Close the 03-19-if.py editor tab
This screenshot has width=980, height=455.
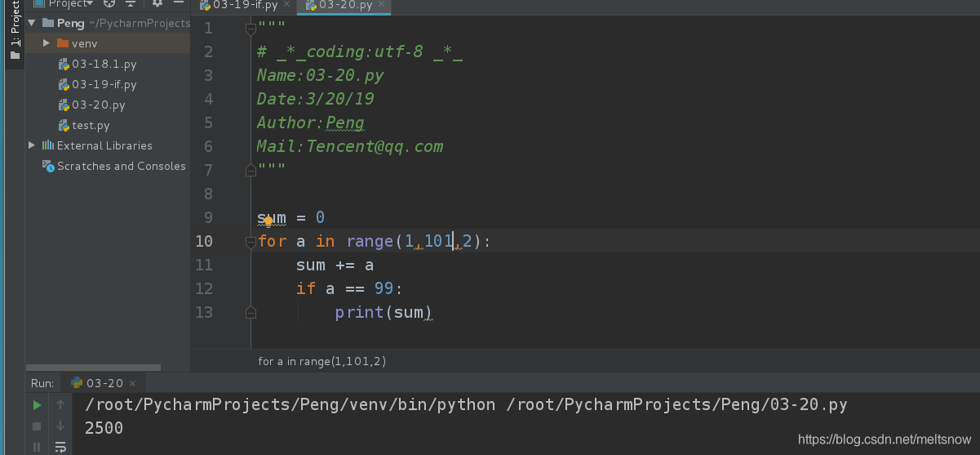click(287, 5)
